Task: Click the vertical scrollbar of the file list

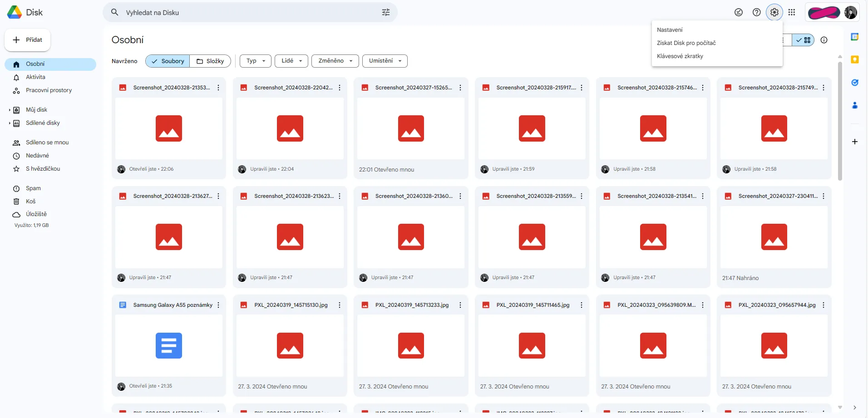Action: pyautogui.click(x=840, y=123)
